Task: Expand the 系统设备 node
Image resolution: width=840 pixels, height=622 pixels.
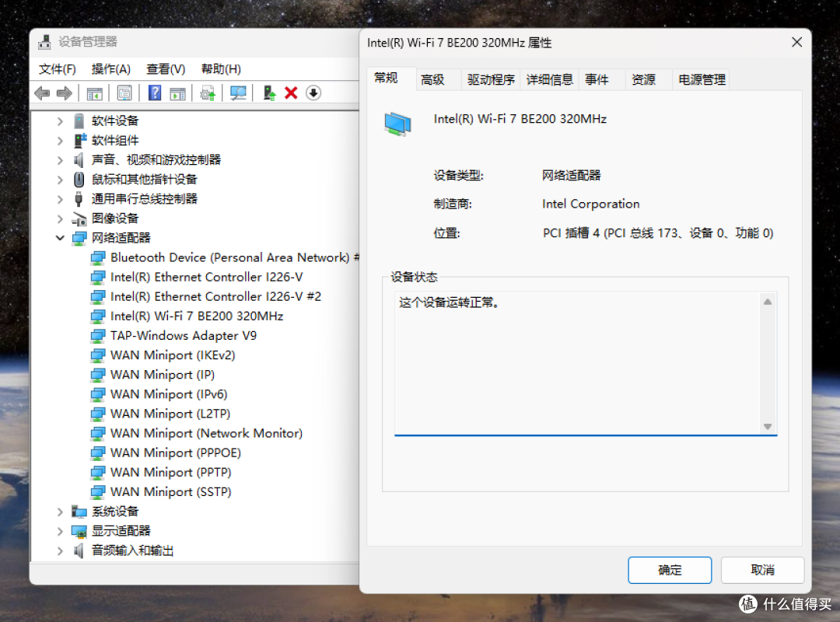Action: coord(60,512)
